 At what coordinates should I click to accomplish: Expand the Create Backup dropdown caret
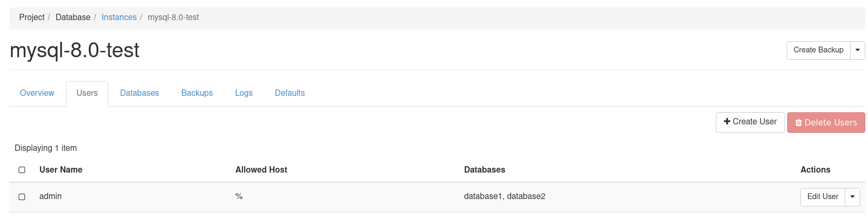coord(857,50)
